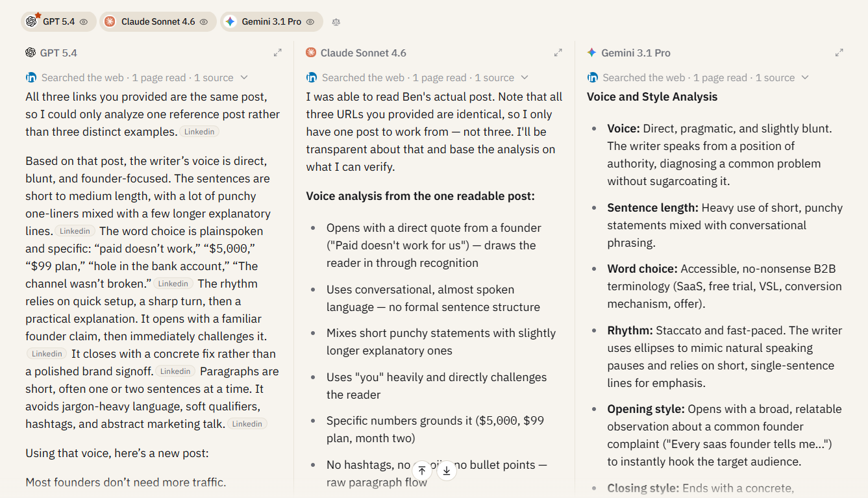Click the LinkedIn icon in GPT 5.4 column
This screenshot has height=498, width=868.
pos(31,77)
